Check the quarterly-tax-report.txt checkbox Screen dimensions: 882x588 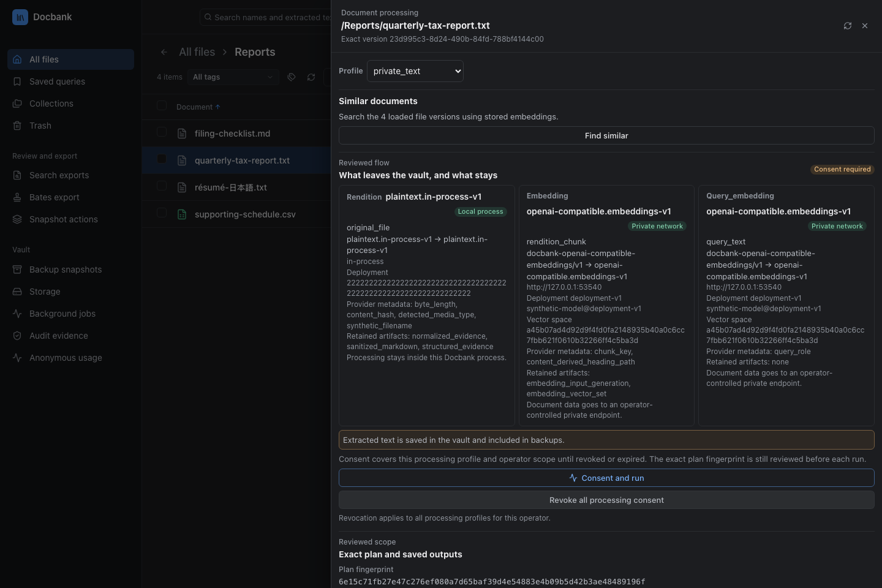162,159
